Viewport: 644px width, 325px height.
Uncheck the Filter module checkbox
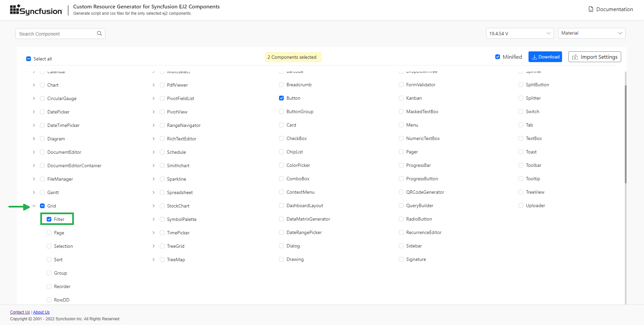tap(49, 219)
